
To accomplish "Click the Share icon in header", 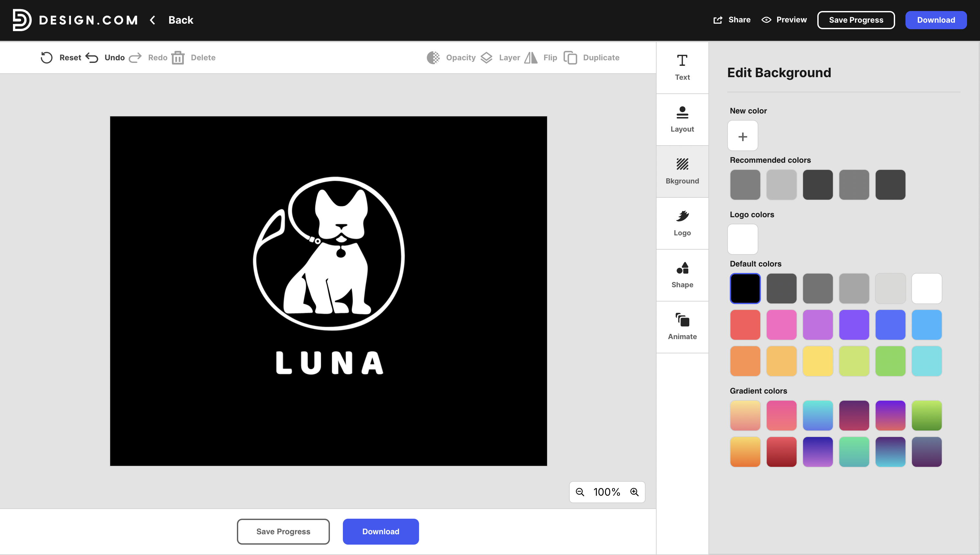I will coord(718,20).
